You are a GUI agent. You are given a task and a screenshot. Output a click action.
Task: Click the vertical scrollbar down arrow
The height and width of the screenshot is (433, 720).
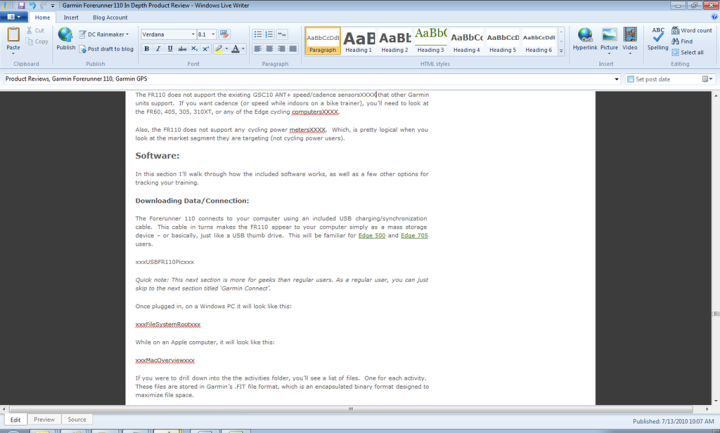click(x=715, y=400)
